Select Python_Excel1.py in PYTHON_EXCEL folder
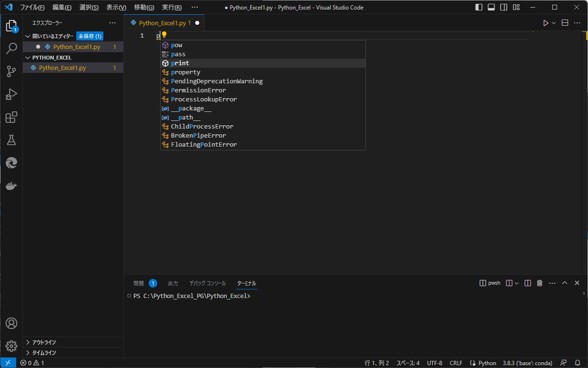The width and height of the screenshot is (588, 368). pos(73,68)
